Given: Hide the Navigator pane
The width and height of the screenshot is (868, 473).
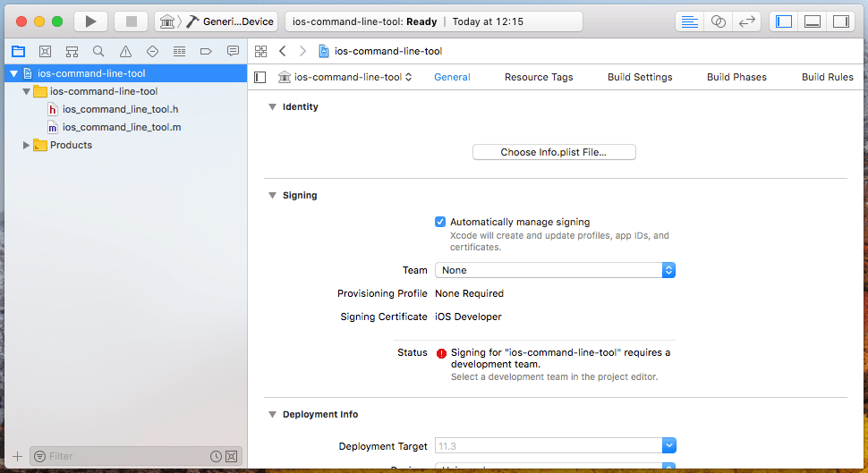Looking at the screenshot, I should [784, 21].
